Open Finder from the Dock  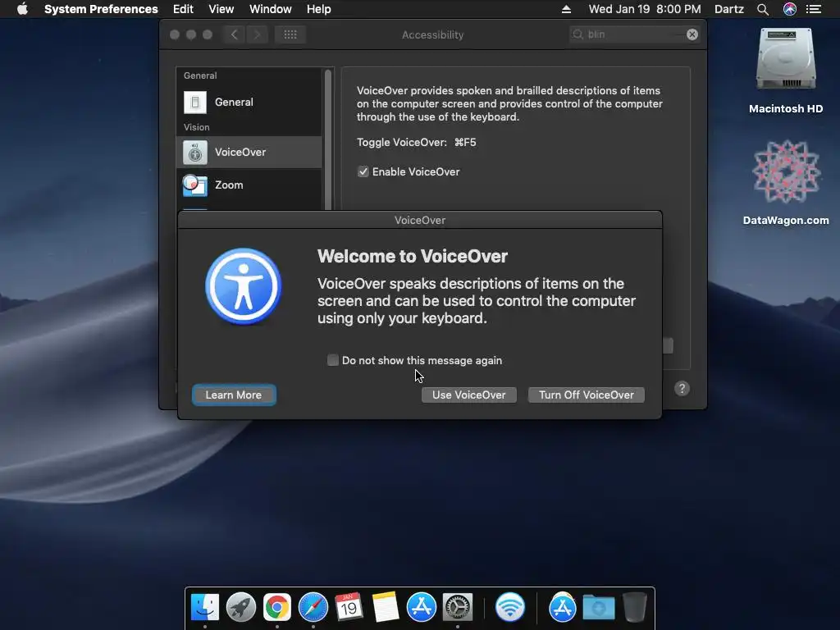tap(205, 607)
